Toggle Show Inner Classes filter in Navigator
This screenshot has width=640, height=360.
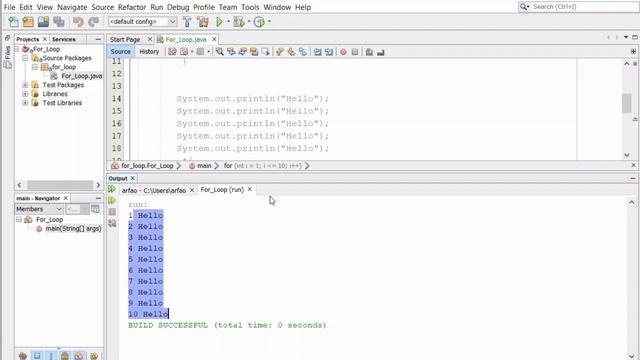coord(79,356)
